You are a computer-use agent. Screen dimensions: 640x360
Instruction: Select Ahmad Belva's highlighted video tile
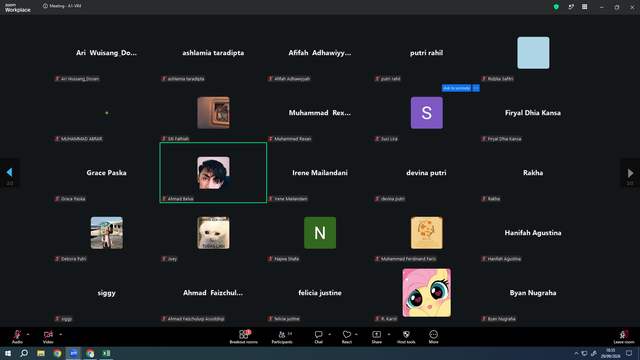click(x=213, y=173)
